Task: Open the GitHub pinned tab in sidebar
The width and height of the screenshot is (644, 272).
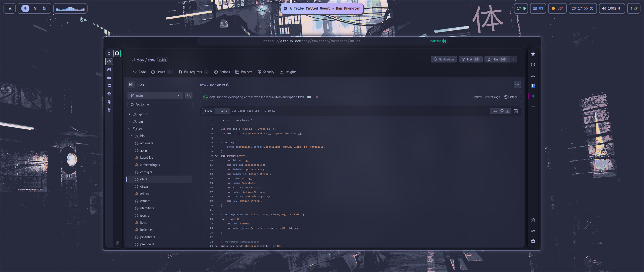Action: click(x=117, y=53)
